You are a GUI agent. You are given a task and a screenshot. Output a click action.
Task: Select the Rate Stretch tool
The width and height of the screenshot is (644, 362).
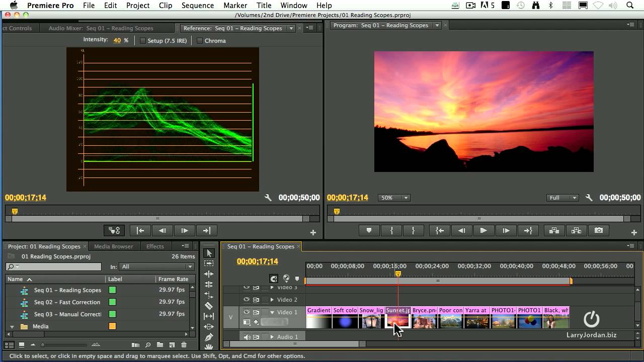tap(209, 295)
